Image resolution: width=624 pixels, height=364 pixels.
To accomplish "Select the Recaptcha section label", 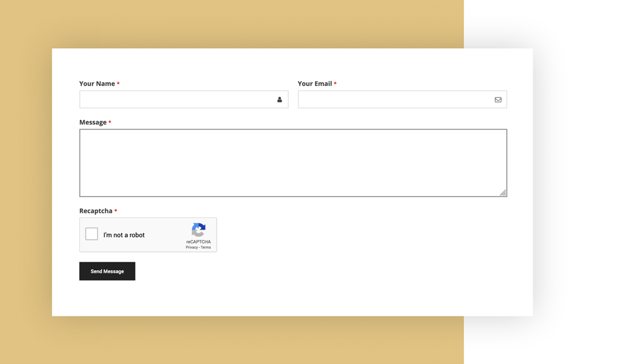I will point(96,210).
